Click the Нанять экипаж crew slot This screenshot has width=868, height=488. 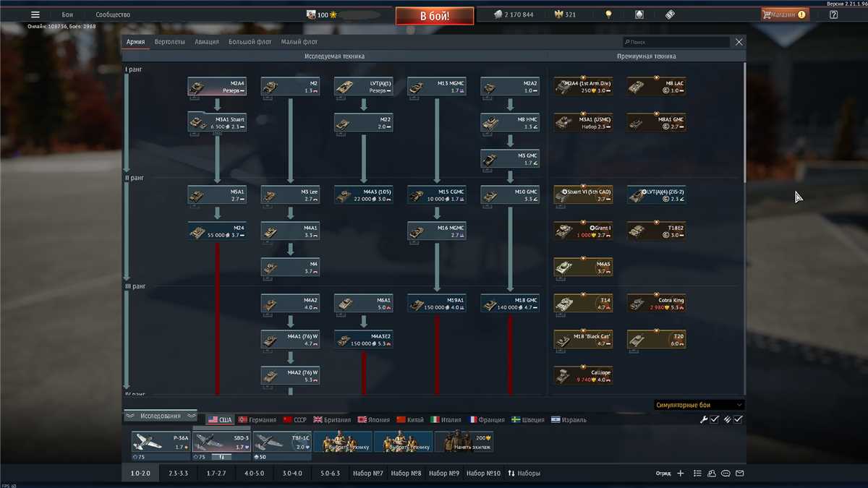point(464,442)
